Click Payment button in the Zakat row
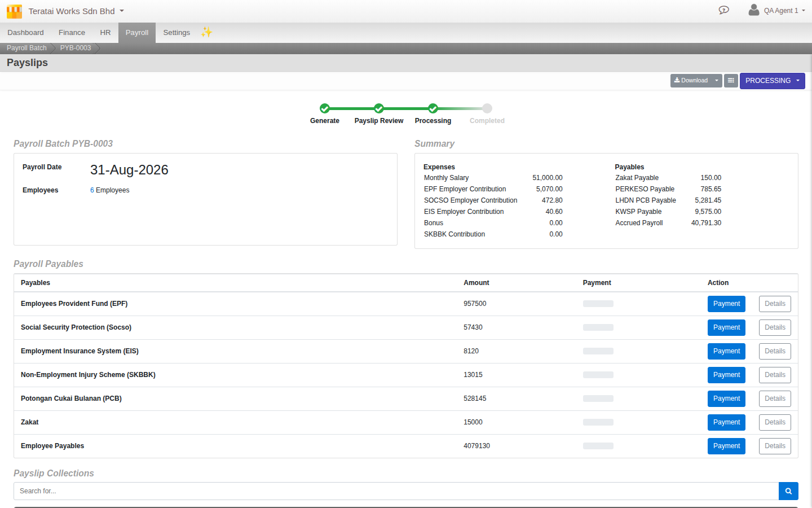 [726, 422]
